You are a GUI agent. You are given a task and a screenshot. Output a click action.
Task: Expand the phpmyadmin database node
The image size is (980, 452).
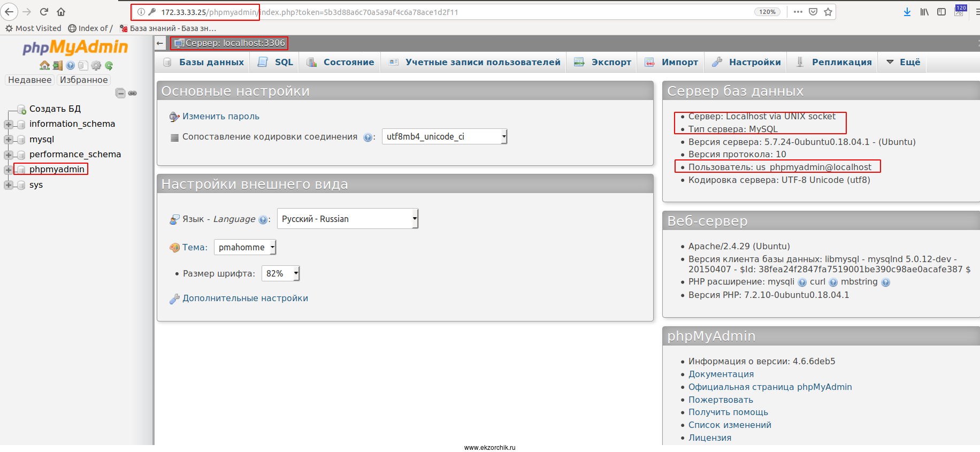9,170
